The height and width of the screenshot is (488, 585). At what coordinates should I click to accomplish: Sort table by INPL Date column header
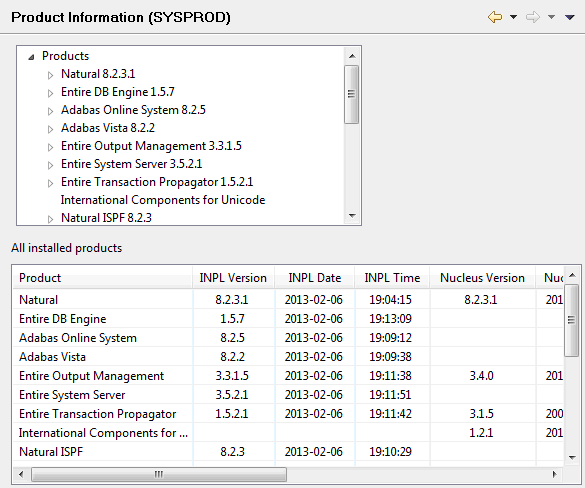pos(315,278)
